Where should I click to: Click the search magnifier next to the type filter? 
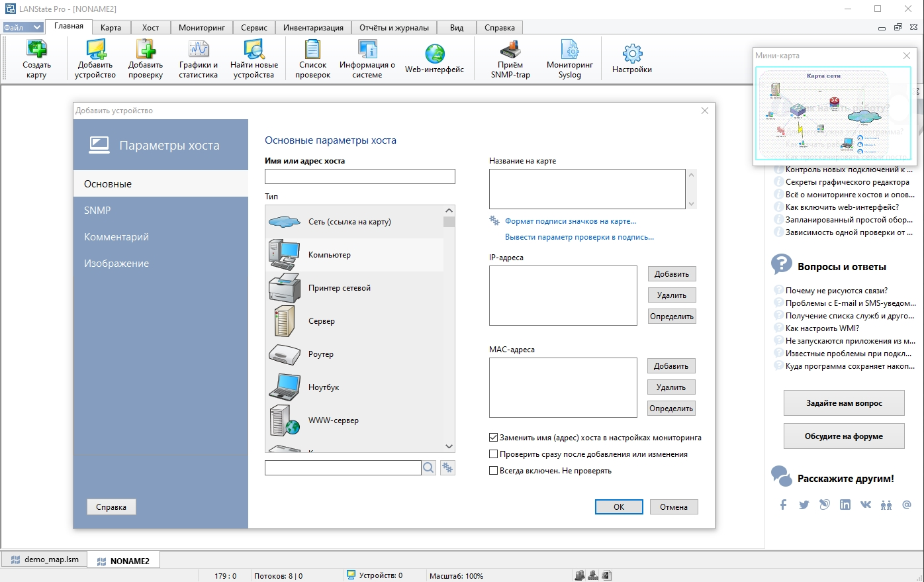(x=429, y=468)
